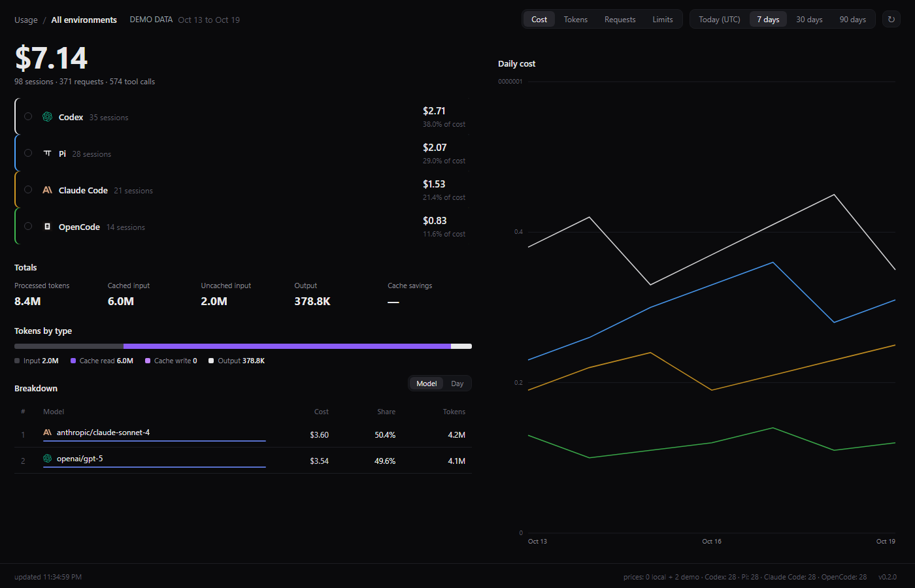Click the Usage breadcrumb link
Screen dimensions: 915x588
[x=26, y=20]
